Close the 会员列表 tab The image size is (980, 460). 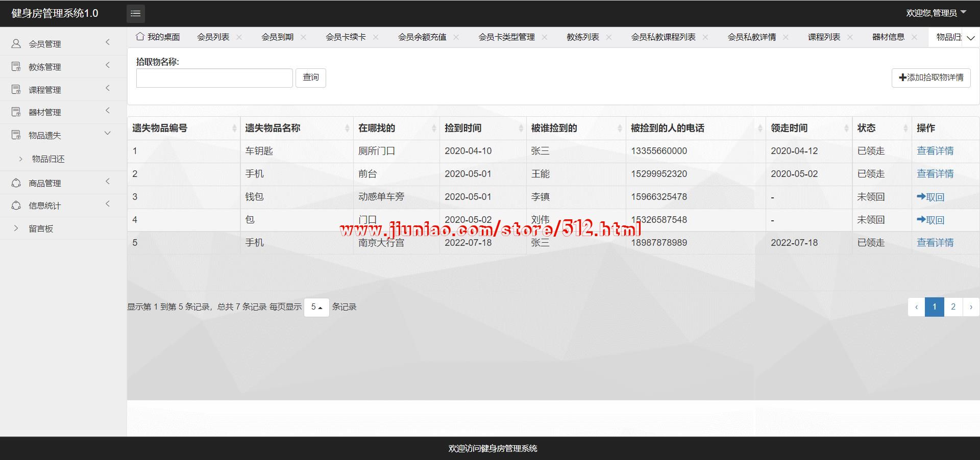point(239,37)
